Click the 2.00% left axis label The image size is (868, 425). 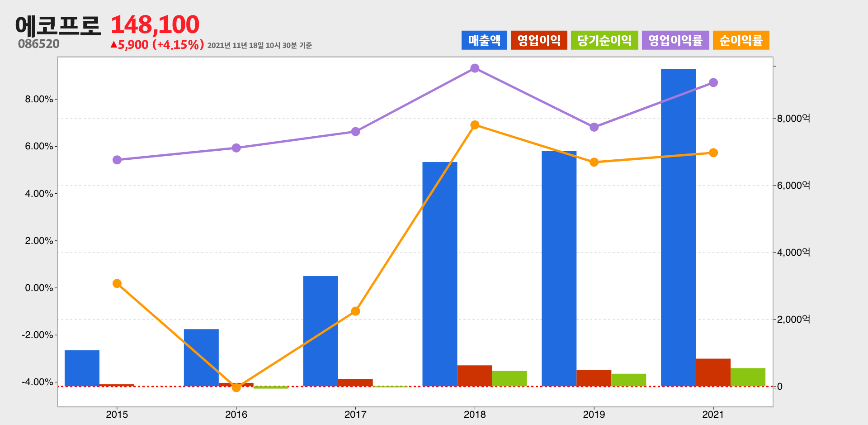[39, 241]
